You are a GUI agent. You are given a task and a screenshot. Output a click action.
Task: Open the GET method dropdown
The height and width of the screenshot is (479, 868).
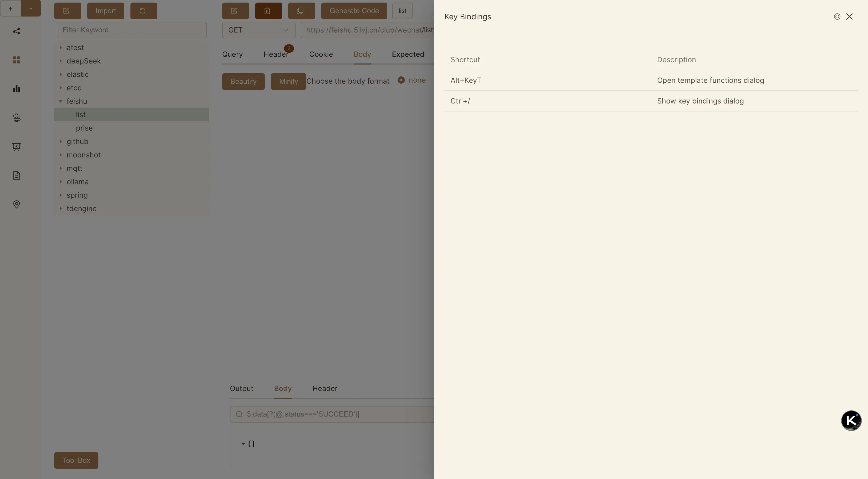[258, 30]
